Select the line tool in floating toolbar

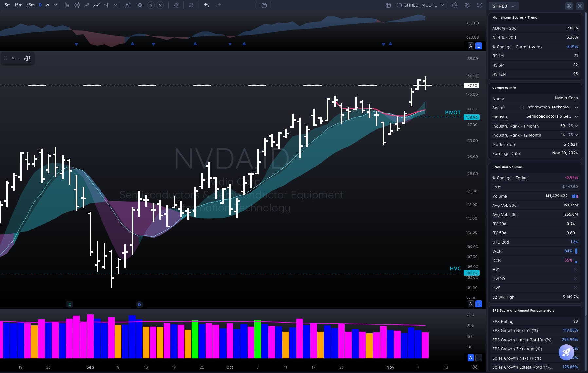pos(15,58)
